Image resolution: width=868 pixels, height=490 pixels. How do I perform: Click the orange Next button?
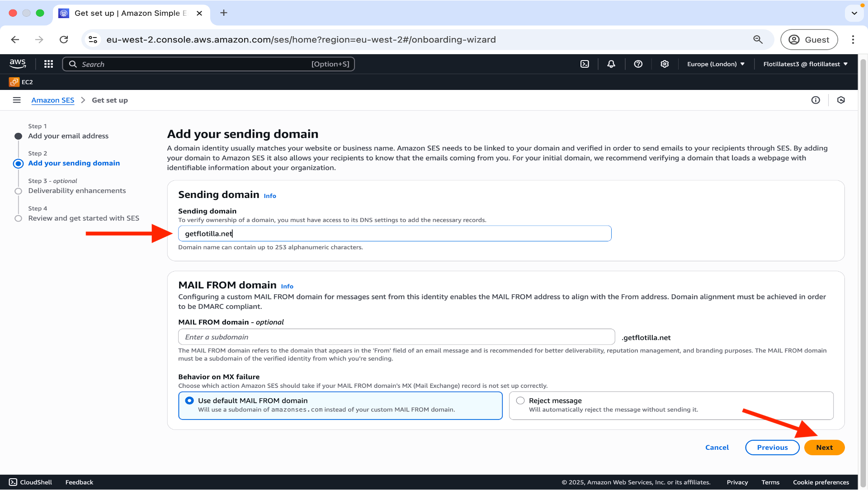(x=824, y=447)
